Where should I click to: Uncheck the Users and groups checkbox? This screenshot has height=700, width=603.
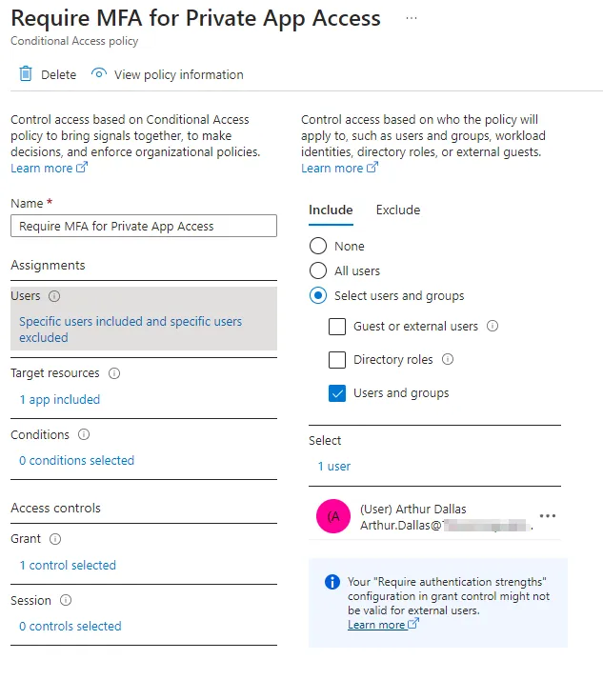click(x=337, y=393)
